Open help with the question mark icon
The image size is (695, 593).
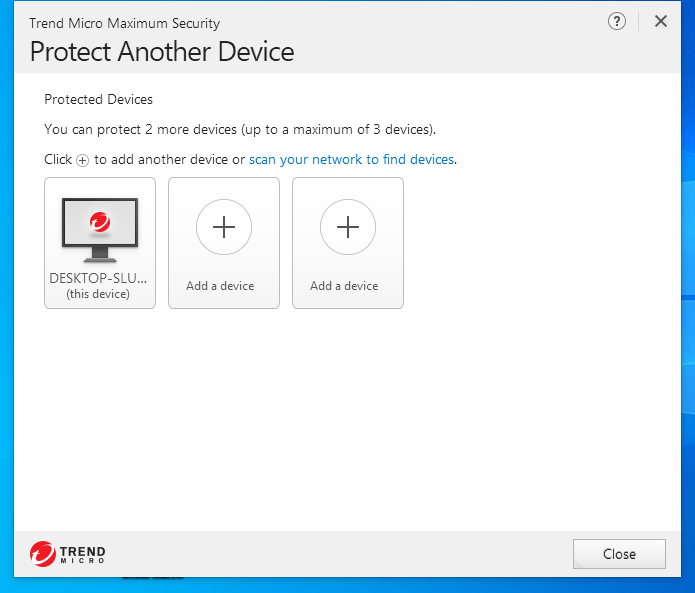click(x=617, y=21)
